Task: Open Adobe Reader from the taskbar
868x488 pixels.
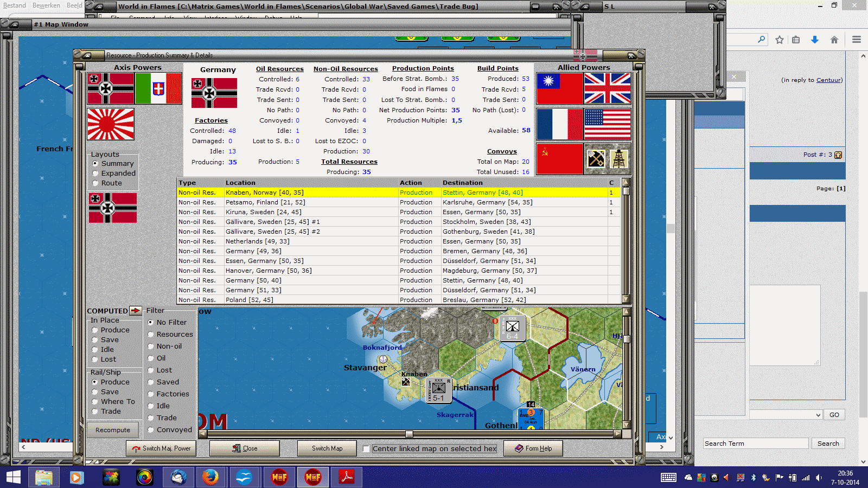Action: pos(347,477)
